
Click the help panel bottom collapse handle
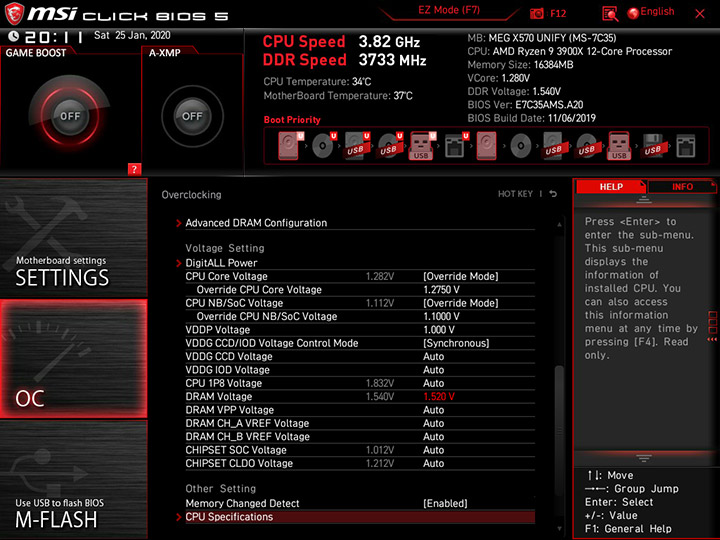644,458
